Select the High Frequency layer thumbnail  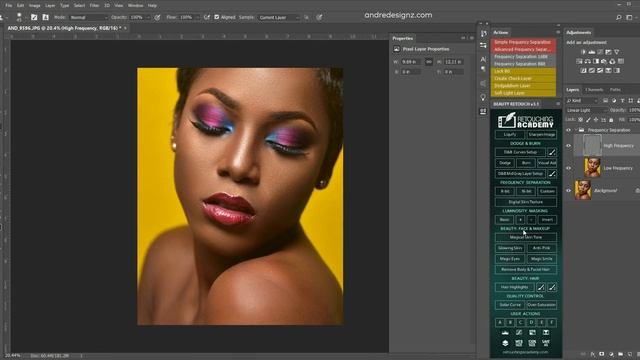[592, 145]
